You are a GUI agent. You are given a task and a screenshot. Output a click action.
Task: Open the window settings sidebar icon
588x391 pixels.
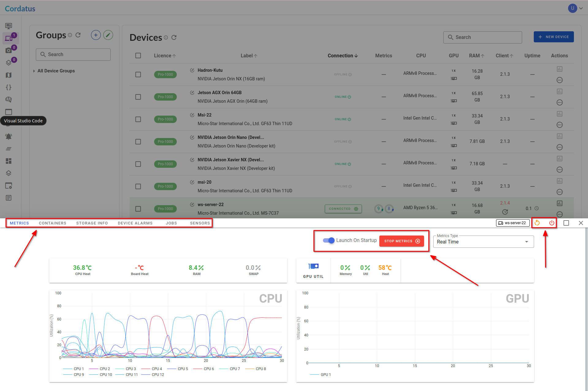click(9, 186)
